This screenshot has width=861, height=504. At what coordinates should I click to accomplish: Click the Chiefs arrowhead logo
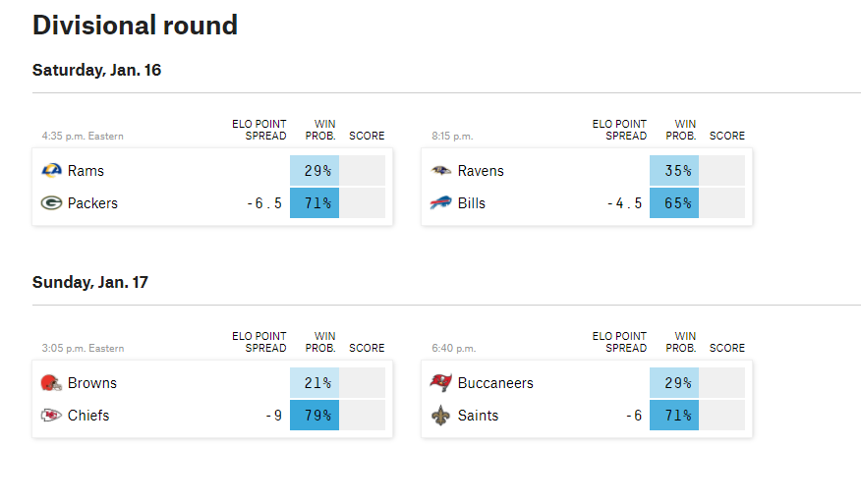52,415
